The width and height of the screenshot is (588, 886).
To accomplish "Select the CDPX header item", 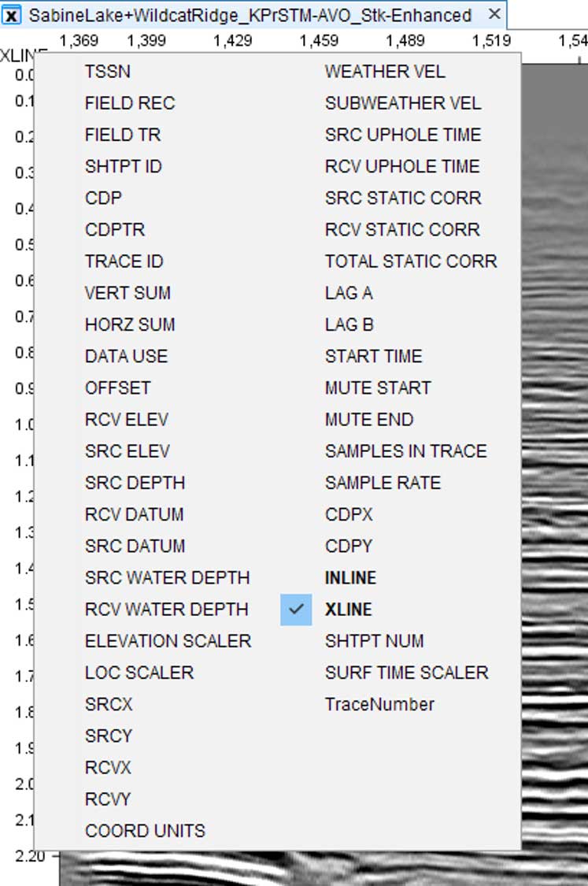I will point(349,514).
